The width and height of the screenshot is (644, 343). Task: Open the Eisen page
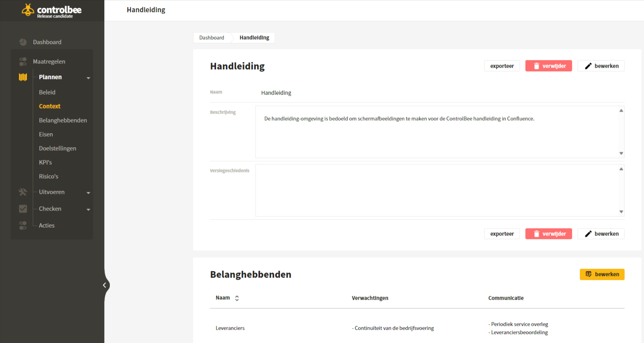click(46, 134)
